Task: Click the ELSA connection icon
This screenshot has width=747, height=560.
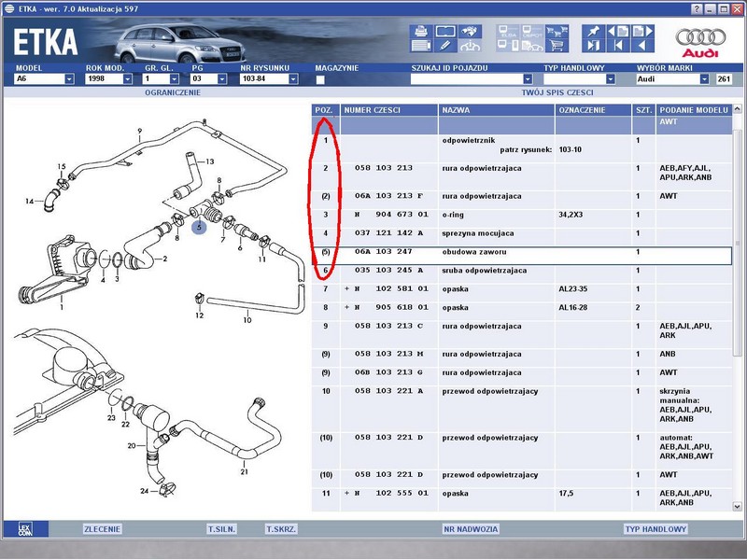Action: (508, 32)
